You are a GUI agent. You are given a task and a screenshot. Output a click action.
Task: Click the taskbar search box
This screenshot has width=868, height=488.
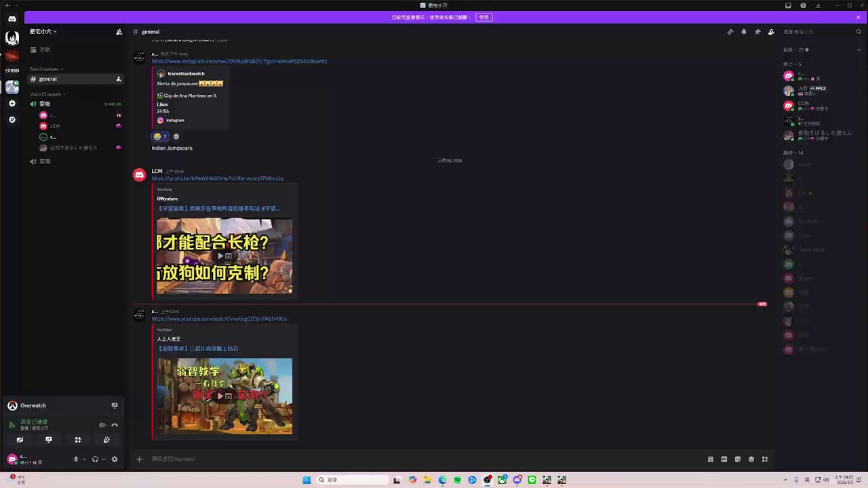click(x=352, y=480)
